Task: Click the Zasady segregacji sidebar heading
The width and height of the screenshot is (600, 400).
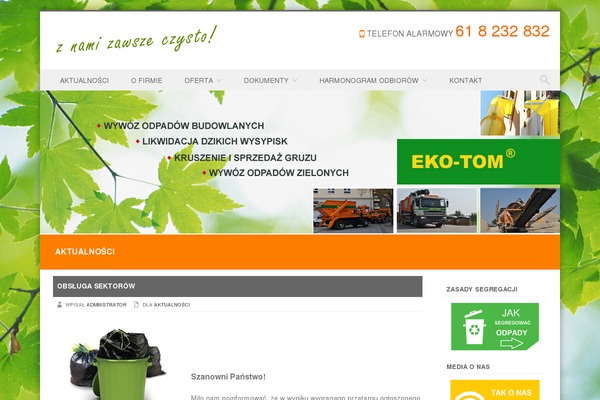Action: (482, 289)
